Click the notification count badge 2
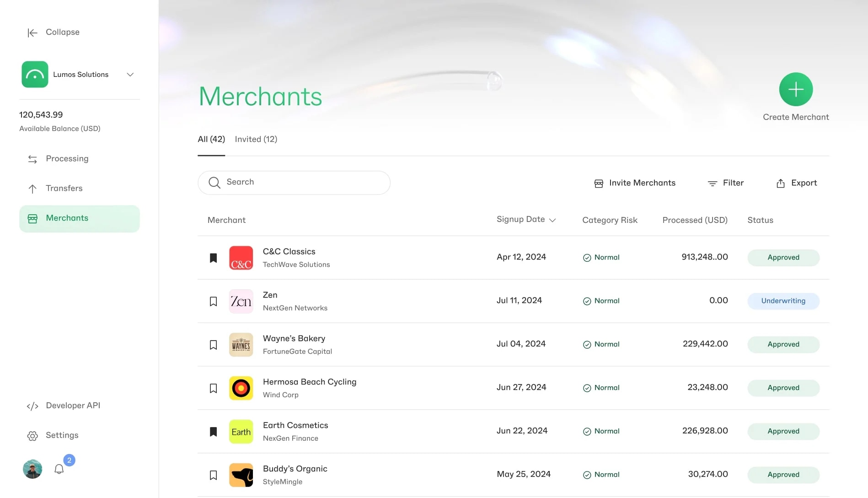The width and height of the screenshot is (868, 498). click(x=69, y=460)
